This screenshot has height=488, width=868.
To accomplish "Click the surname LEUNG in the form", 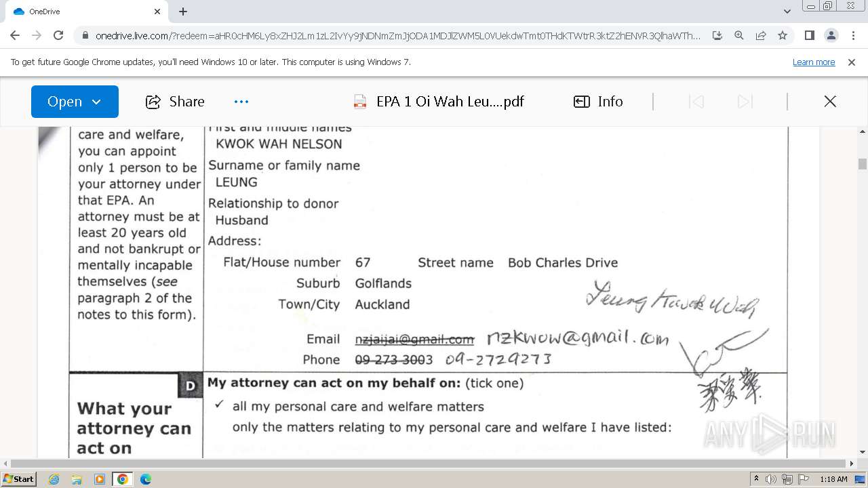I will pyautogui.click(x=236, y=182).
